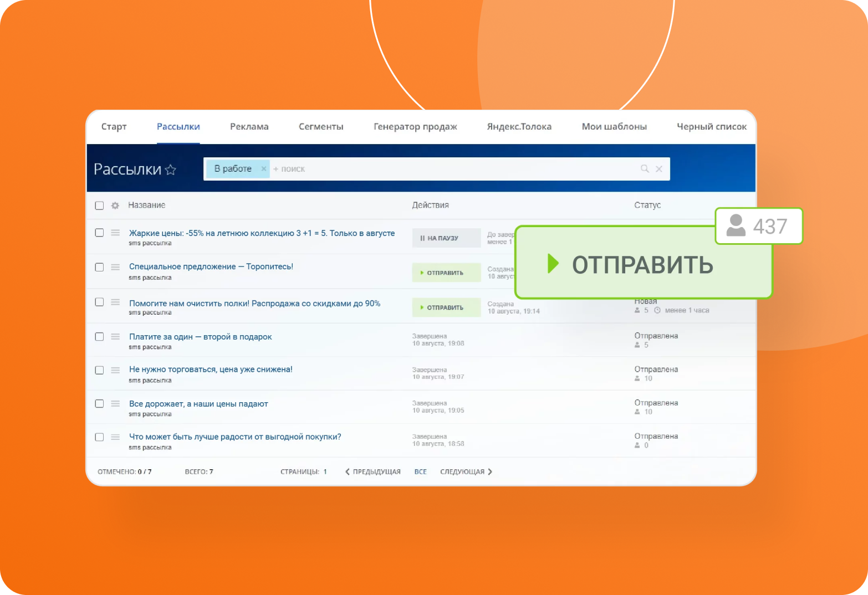Check the 'Помогите нам очистить полки' row checkbox

(x=99, y=302)
